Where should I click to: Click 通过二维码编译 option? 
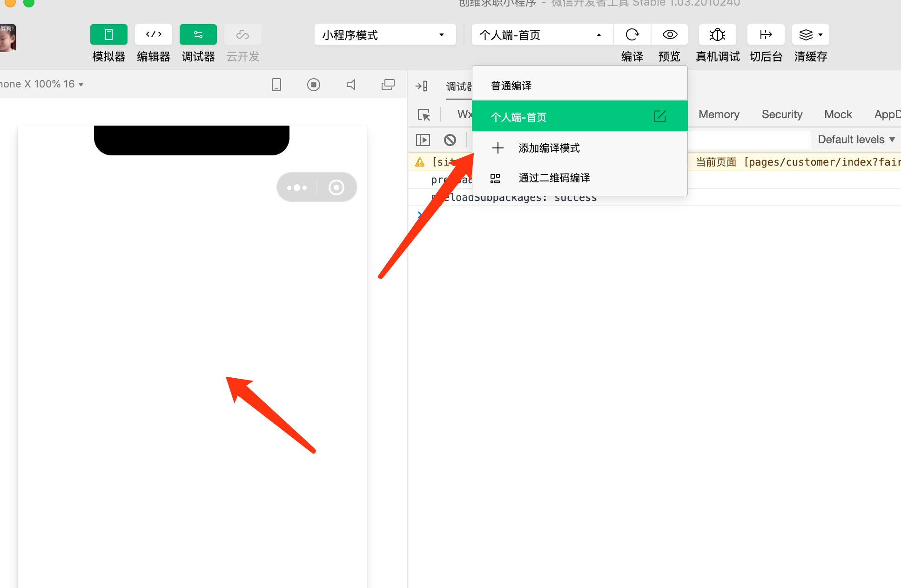click(554, 178)
